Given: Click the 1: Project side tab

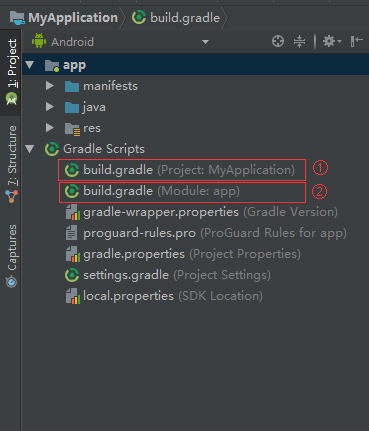Looking at the screenshot, I should [x=12, y=71].
